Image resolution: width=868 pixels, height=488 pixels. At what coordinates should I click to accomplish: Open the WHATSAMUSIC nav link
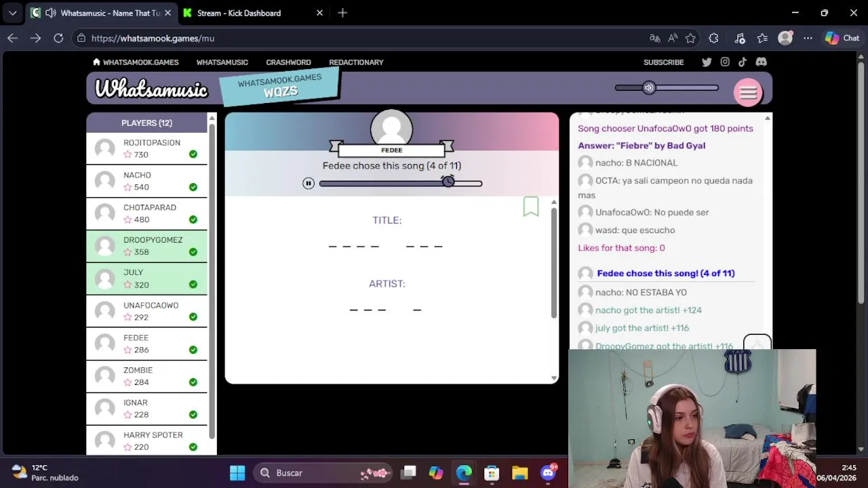[x=222, y=62]
